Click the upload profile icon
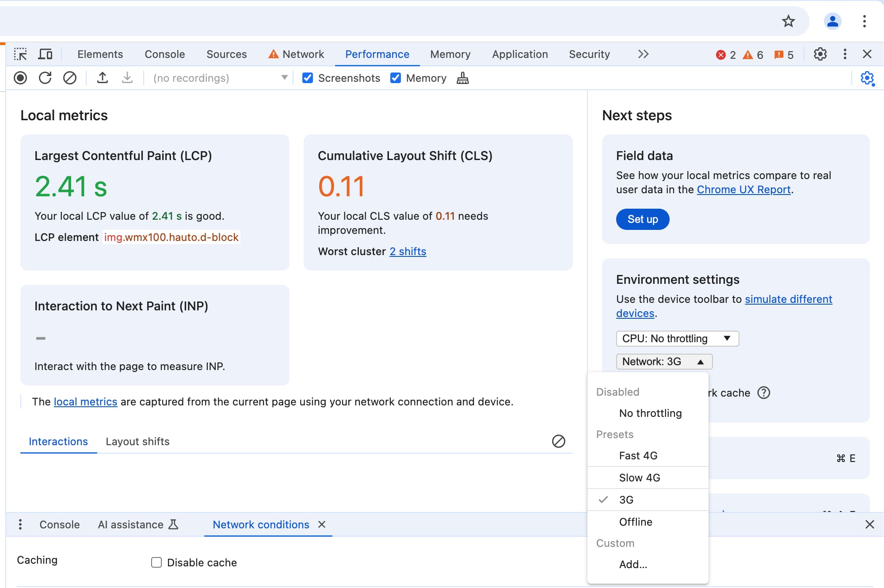 [103, 78]
